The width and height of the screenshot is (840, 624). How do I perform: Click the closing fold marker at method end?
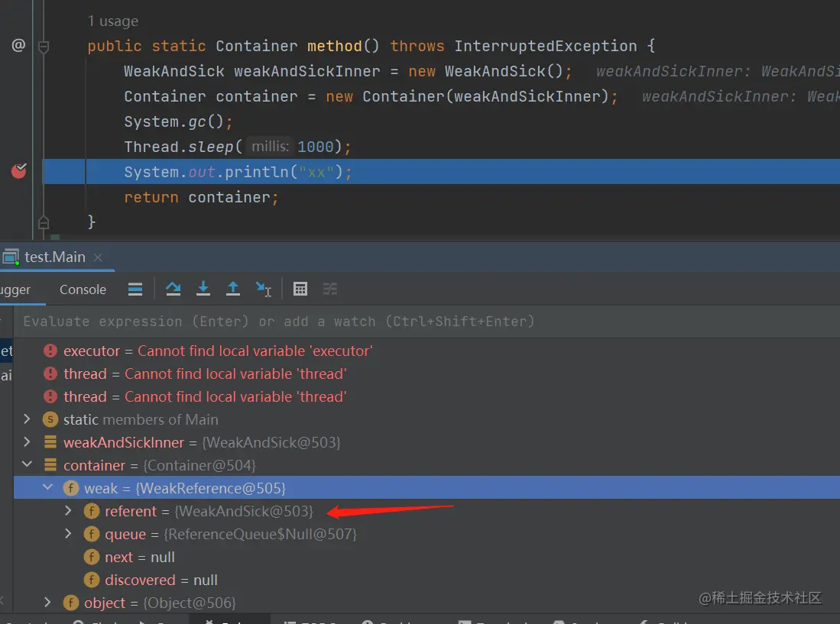[x=44, y=221]
